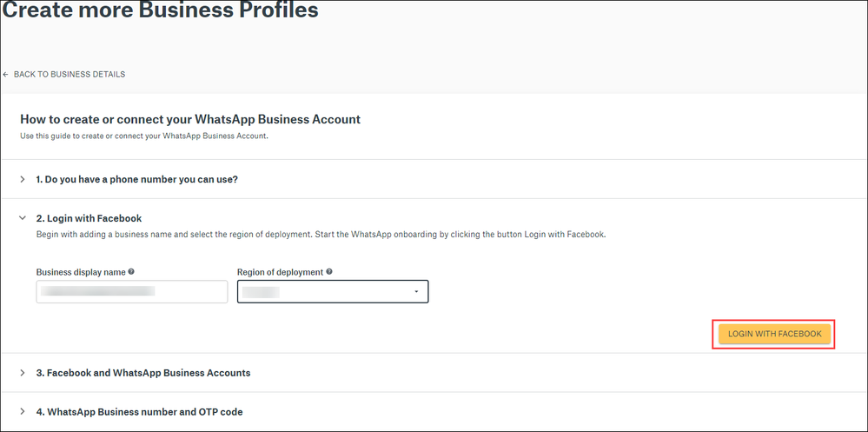
Task: Go back via BACK TO BUSINESS DETAILS link
Action: 70,74
